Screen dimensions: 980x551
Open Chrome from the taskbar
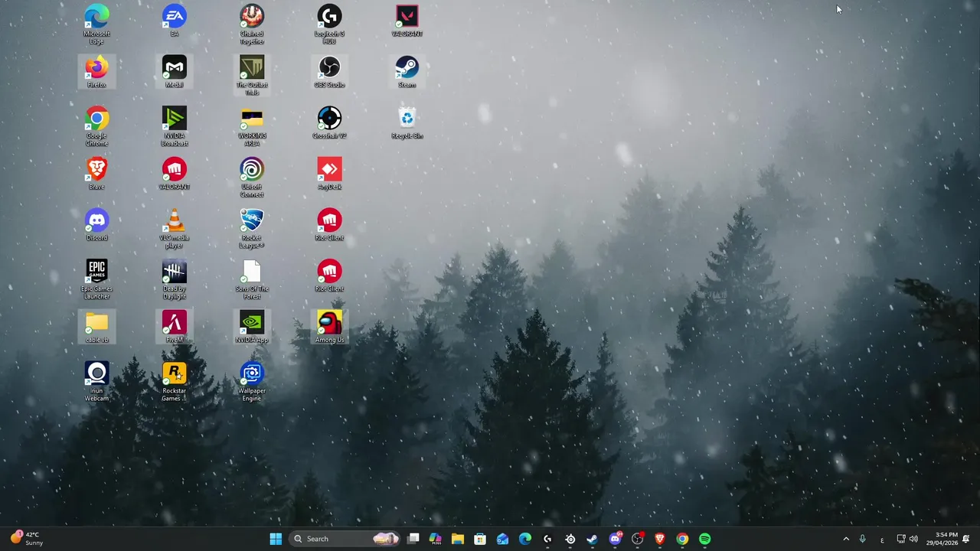pyautogui.click(x=682, y=539)
